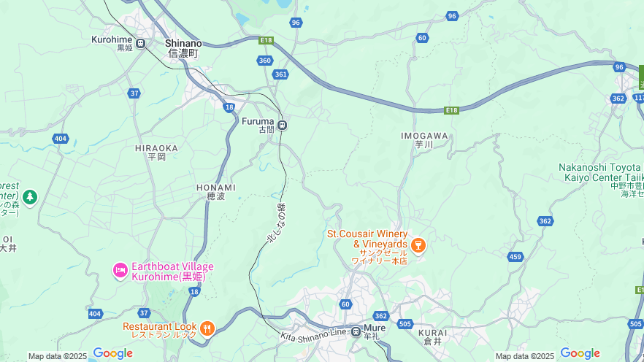Viewport: 644px width, 362px height.
Task: Click the green forest tree park pin
Action: click(29, 198)
